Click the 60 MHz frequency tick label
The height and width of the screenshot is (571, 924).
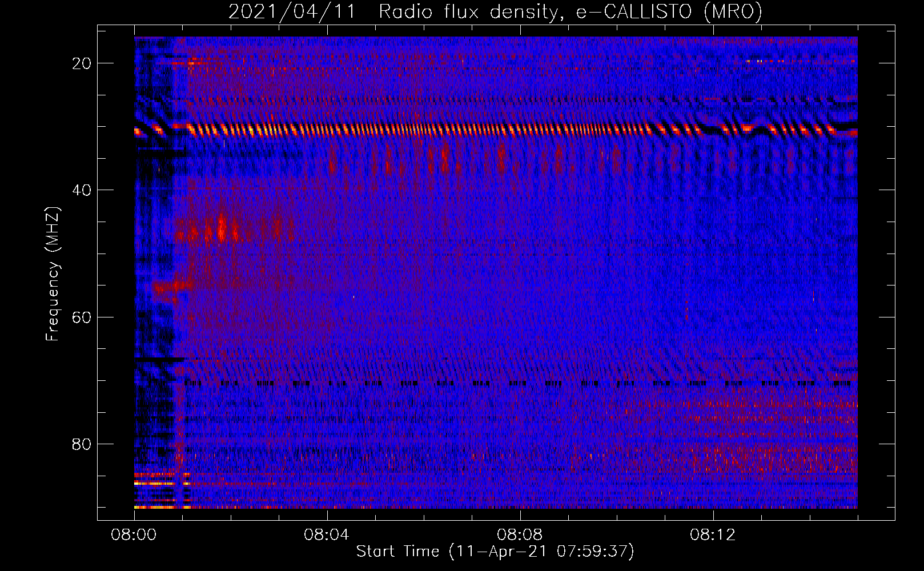point(82,317)
